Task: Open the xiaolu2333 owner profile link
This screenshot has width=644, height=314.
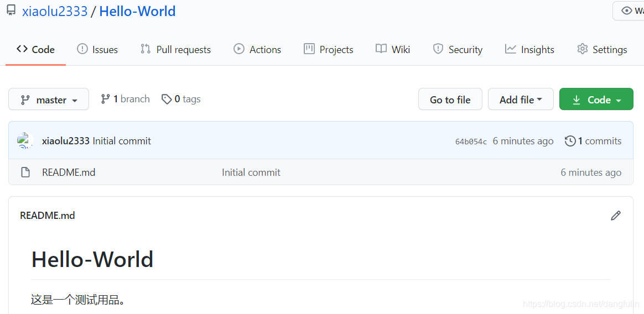Action: (55, 12)
